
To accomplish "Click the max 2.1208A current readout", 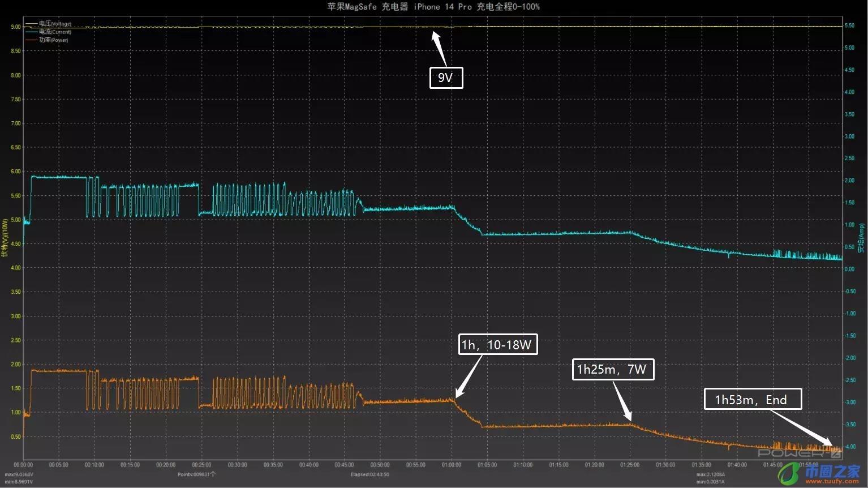I will (710, 474).
